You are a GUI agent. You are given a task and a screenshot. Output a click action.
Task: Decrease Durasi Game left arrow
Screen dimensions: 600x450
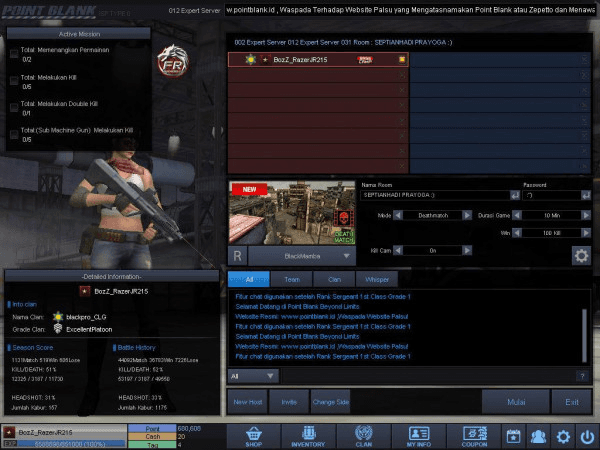(517, 215)
